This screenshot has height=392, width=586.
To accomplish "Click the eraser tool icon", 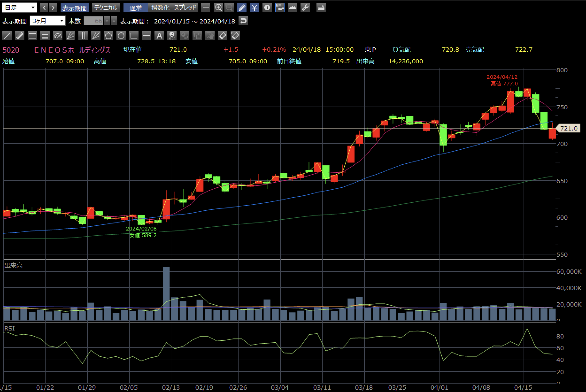I will (x=223, y=36).
